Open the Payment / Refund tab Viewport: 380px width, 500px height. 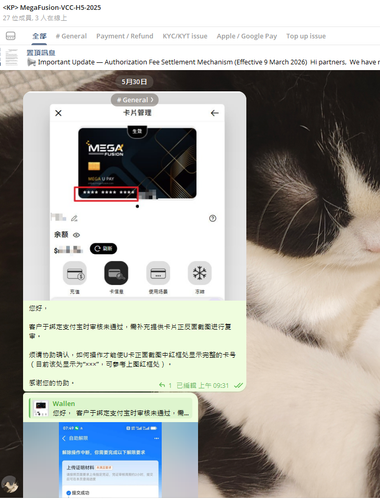pos(125,36)
